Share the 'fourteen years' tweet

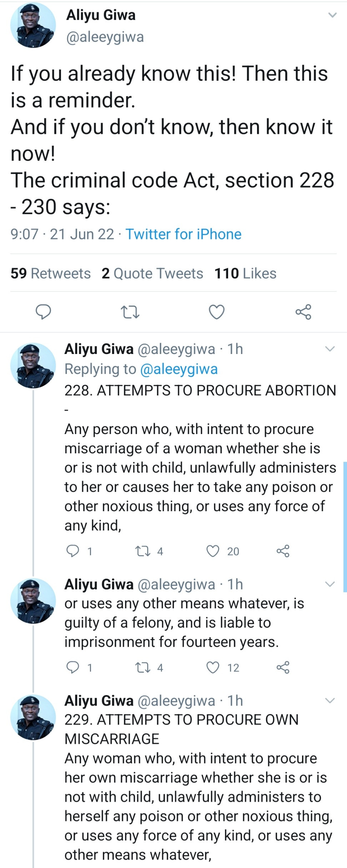click(x=283, y=667)
